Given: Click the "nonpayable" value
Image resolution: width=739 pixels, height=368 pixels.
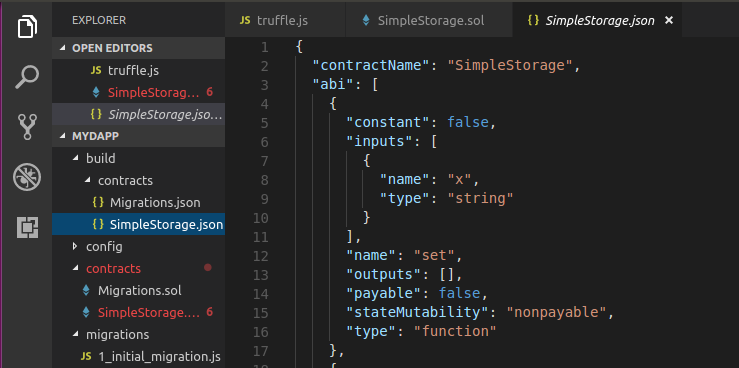Looking at the screenshot, I should (556, 312).
